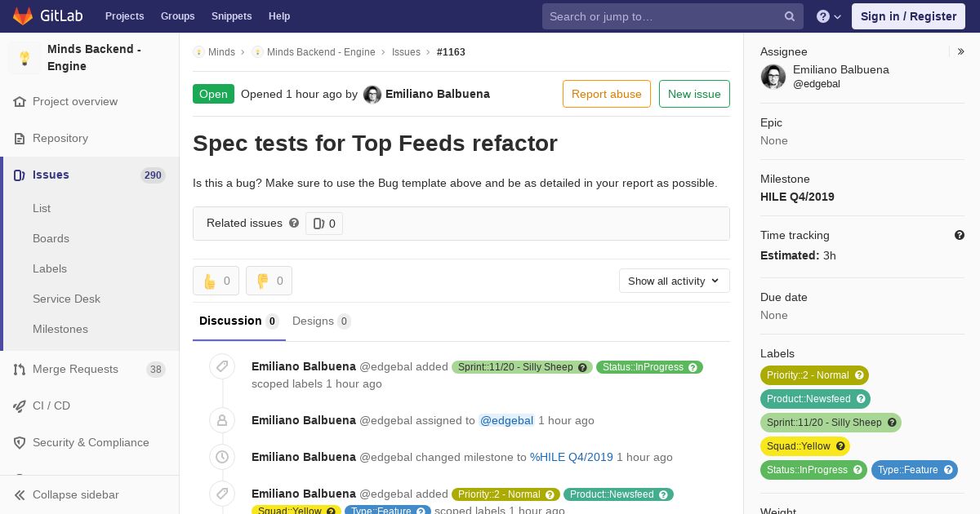
Task: Click Sign in / Register button
Action: coord(908,16)
